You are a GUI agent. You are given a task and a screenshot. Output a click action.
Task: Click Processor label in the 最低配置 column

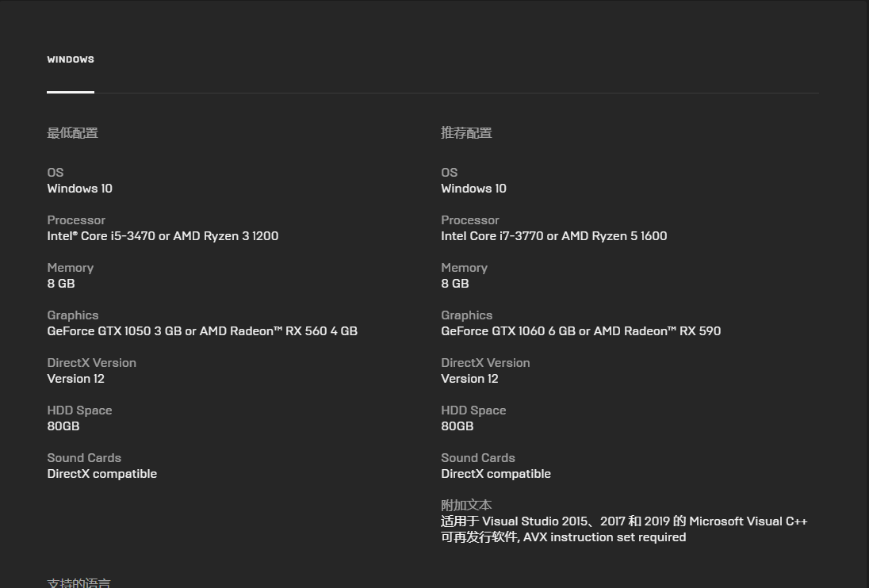[76, 220]
